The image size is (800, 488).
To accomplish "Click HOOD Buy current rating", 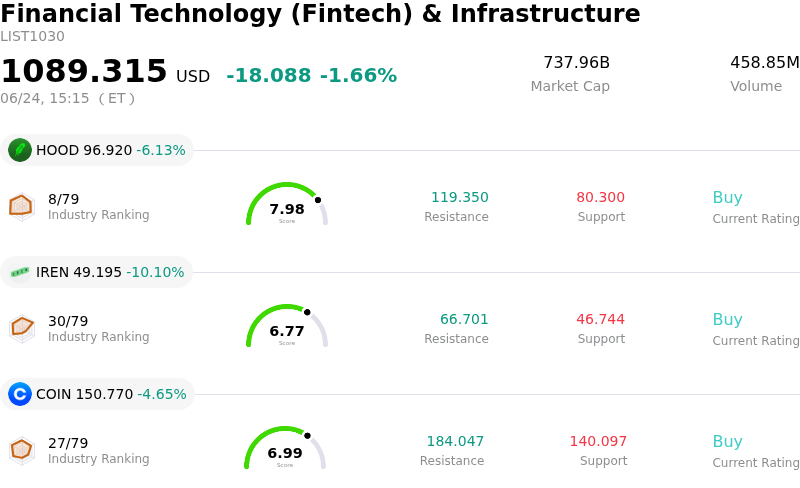I will (x=728, y=197).
